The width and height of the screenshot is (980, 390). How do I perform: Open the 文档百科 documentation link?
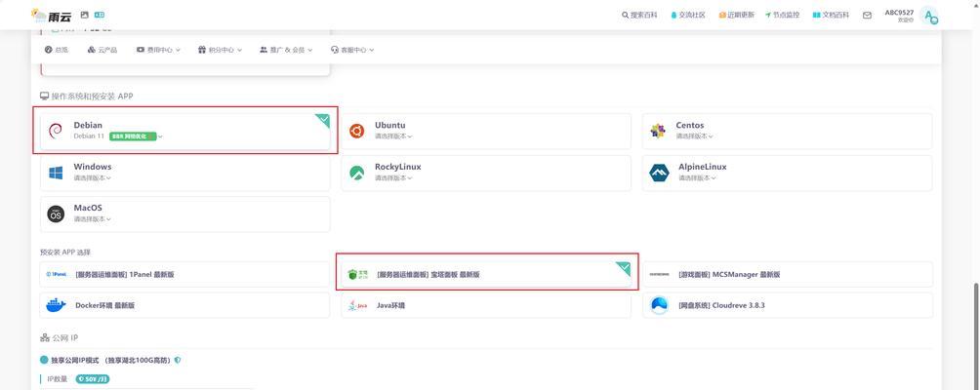point(831,15)
